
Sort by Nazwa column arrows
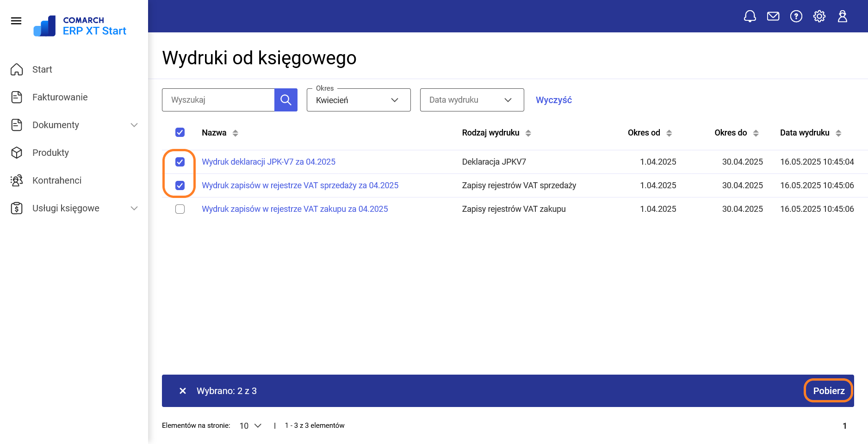point(236,133)
